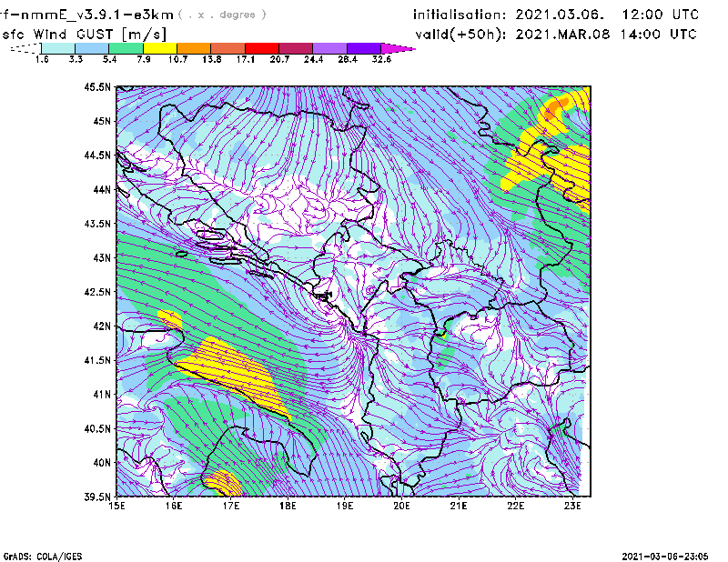
Task: Click the '19E' longitude label
Action: tap(345, 506)
